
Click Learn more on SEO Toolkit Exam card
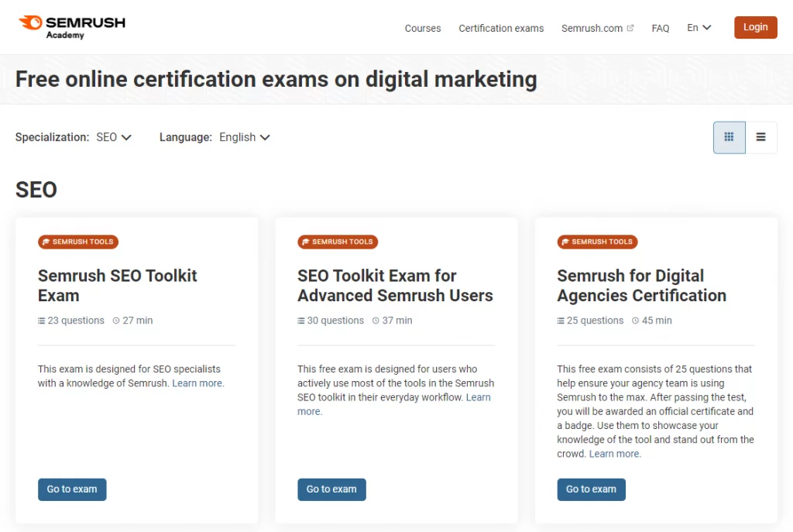click(x=198, y=383)
